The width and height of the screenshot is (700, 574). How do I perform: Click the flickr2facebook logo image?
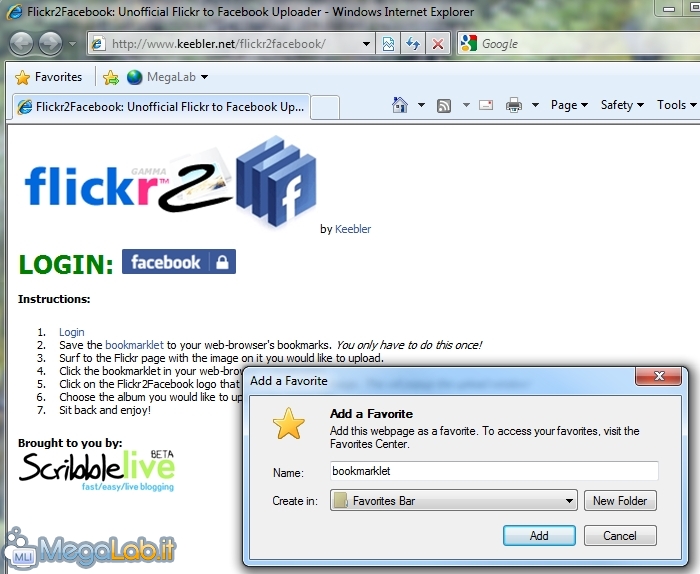pyautogui.click(x=171, y=182)
